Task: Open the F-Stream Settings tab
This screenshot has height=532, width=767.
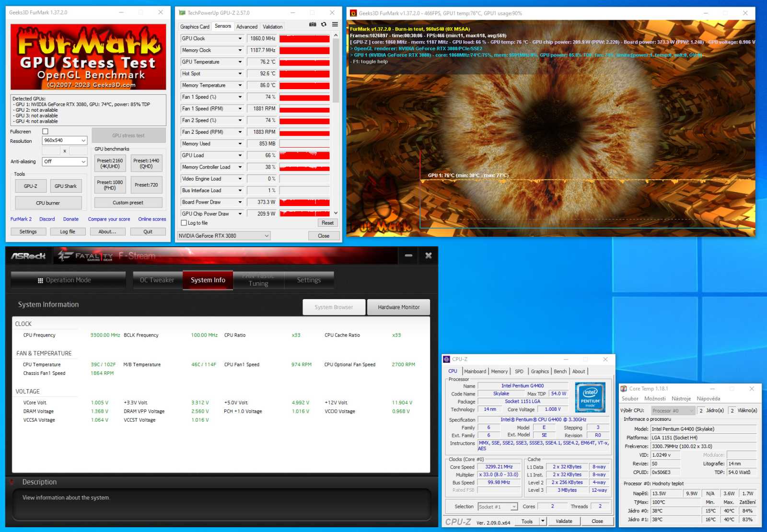Action: point(309,280)
